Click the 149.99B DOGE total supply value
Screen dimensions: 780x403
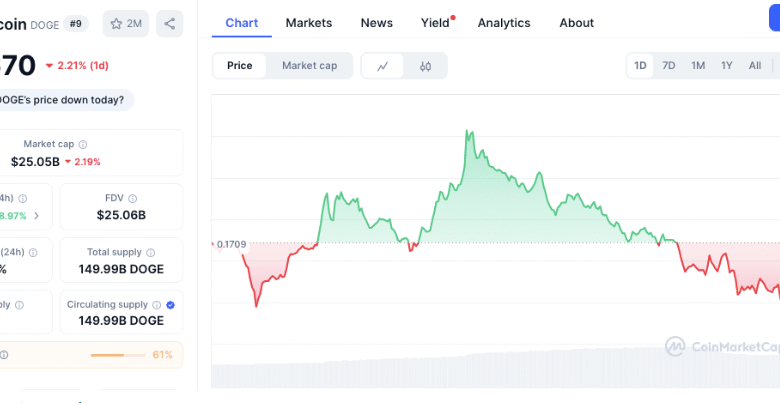click(121, 269)
